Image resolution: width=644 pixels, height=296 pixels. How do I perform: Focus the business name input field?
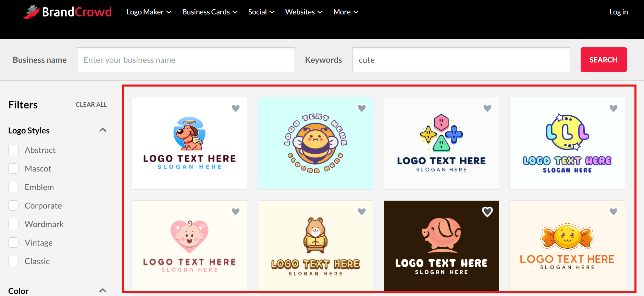(186, 60)
